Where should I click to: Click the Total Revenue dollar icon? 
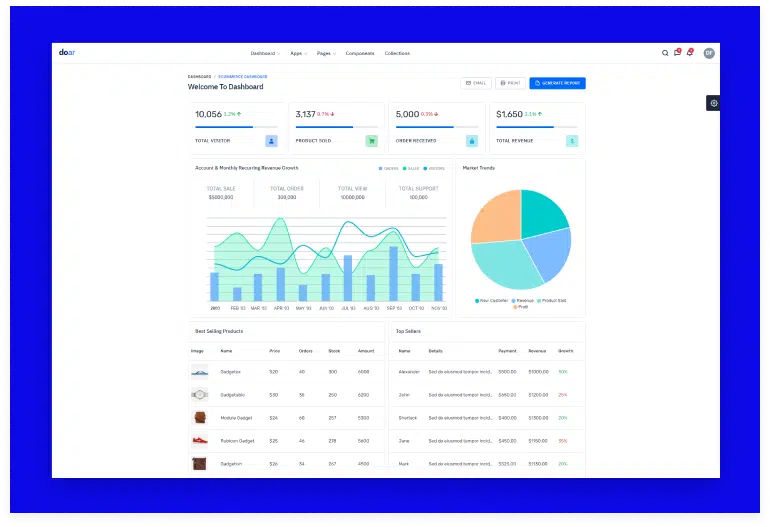coord(572,141)
